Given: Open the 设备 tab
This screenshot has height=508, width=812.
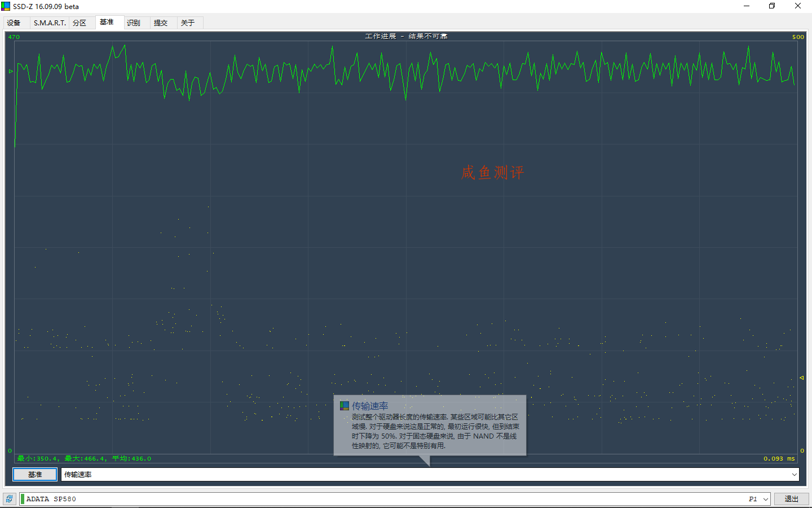Looking at the screenshot, I should coord(14,23).
